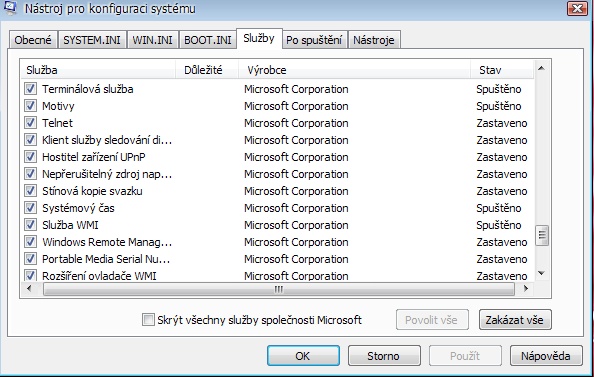Click Zastaveno status of Telnet
Viewport: 594px width, 377px height.
point(502,123)
